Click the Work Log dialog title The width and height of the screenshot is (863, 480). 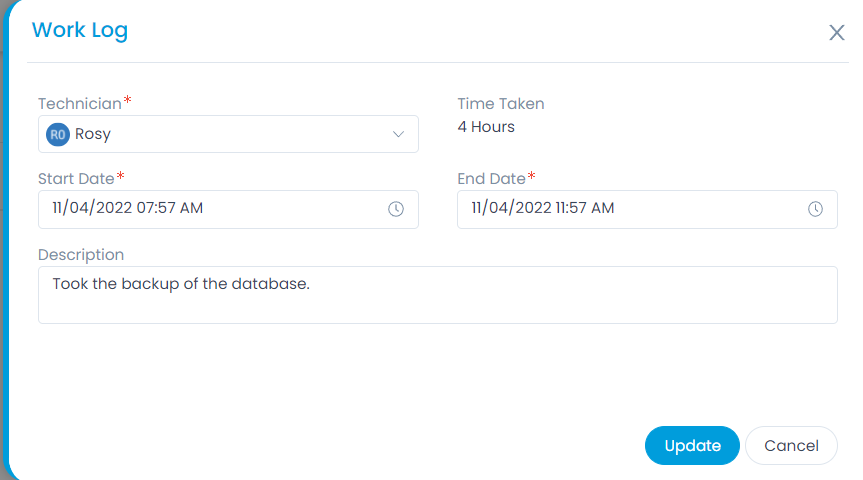[80, 30]
